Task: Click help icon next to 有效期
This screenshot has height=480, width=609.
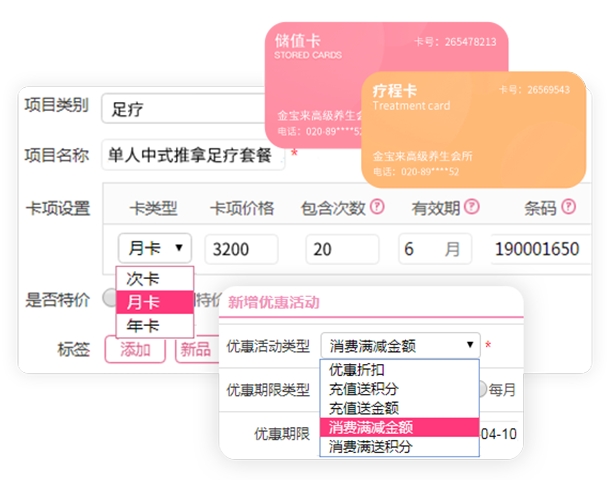Action: 471,208
